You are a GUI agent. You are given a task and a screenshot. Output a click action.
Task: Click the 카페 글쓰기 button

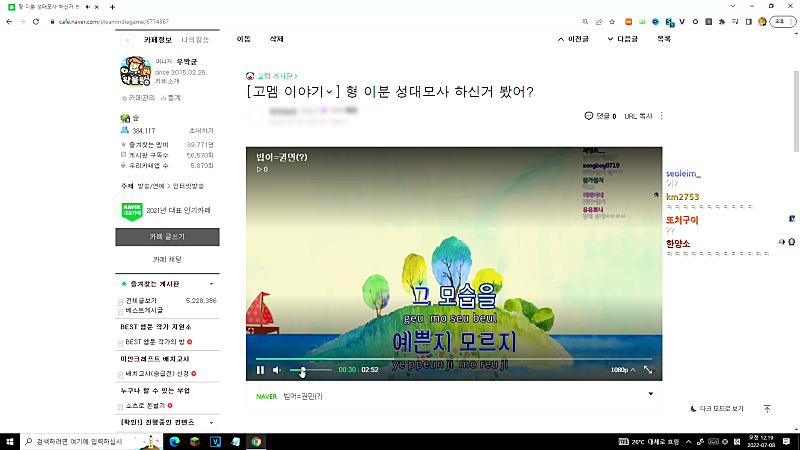tap(167, 237)
